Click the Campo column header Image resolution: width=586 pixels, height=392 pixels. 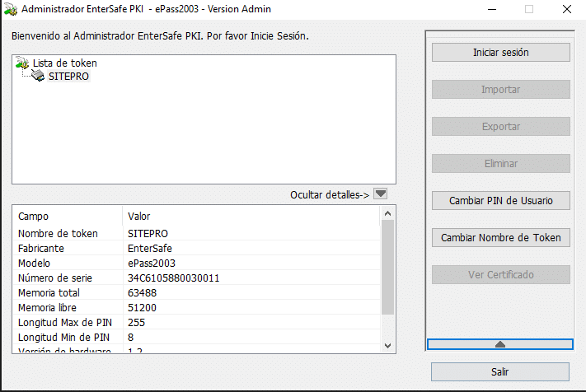68,216
